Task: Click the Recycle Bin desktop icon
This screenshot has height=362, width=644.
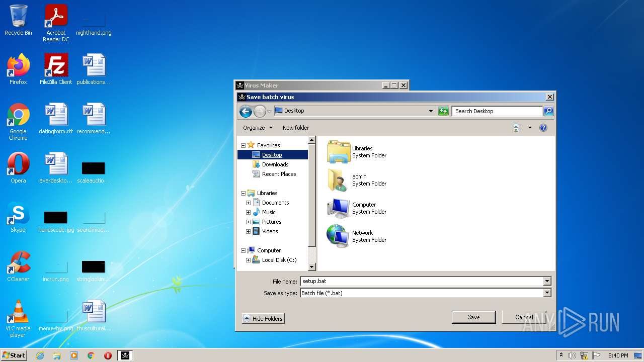Action: coord(18,20)
